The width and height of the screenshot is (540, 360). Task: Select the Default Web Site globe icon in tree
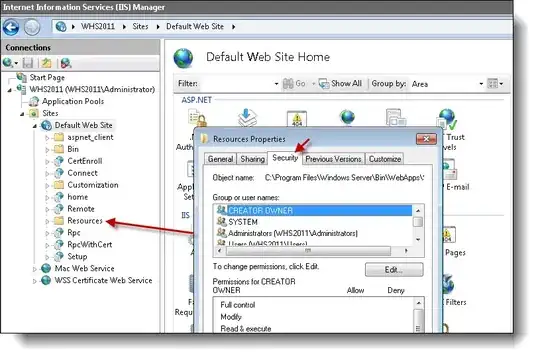(46, 125)
